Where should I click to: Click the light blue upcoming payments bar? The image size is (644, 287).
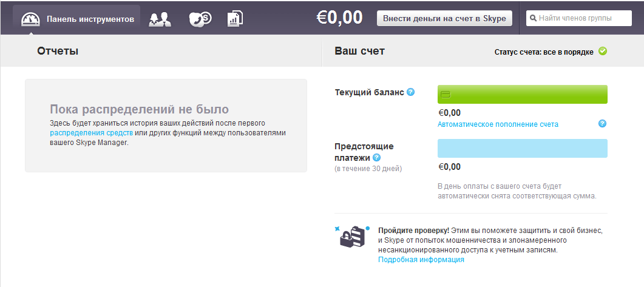[x=523, y=148]
